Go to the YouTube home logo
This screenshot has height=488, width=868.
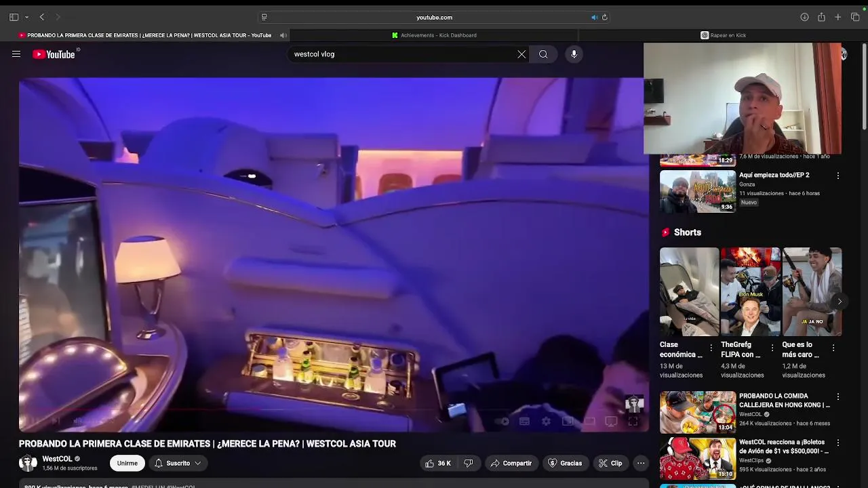pos(54,54)
